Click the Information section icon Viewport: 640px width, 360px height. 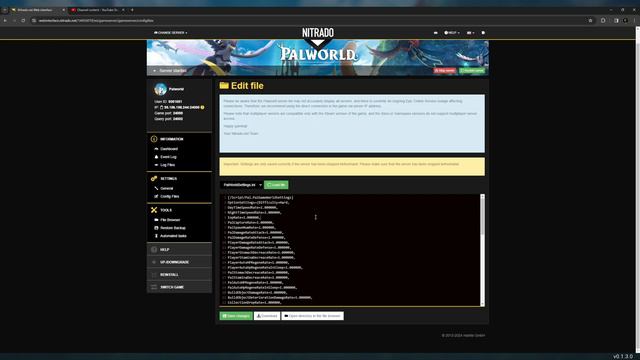tap(154, 139)
